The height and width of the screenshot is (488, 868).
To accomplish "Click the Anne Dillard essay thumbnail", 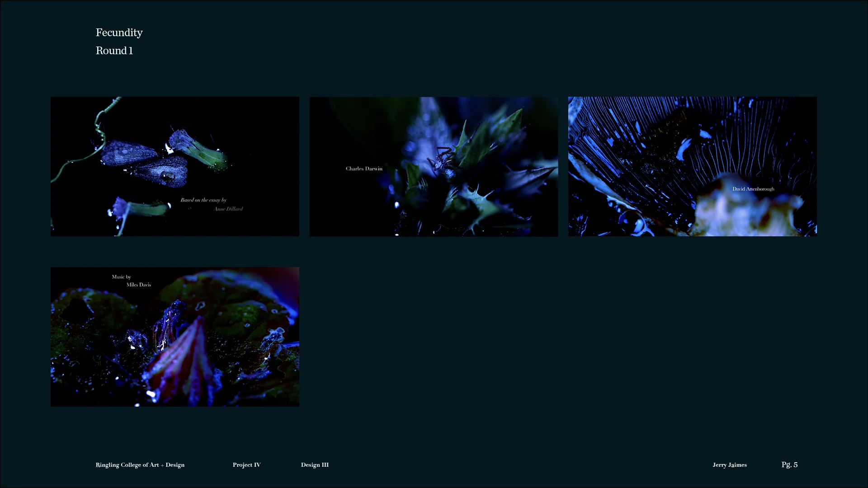I will coord(175,166).
